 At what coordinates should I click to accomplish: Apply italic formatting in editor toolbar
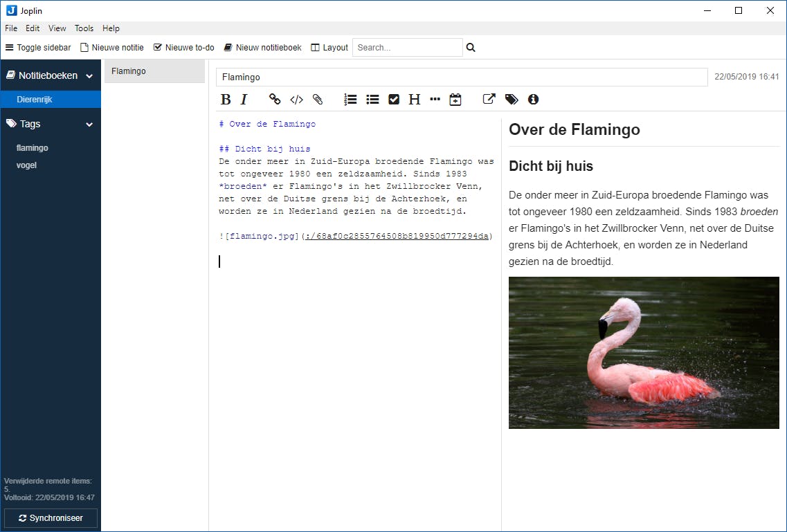click(x=244, y=100)
